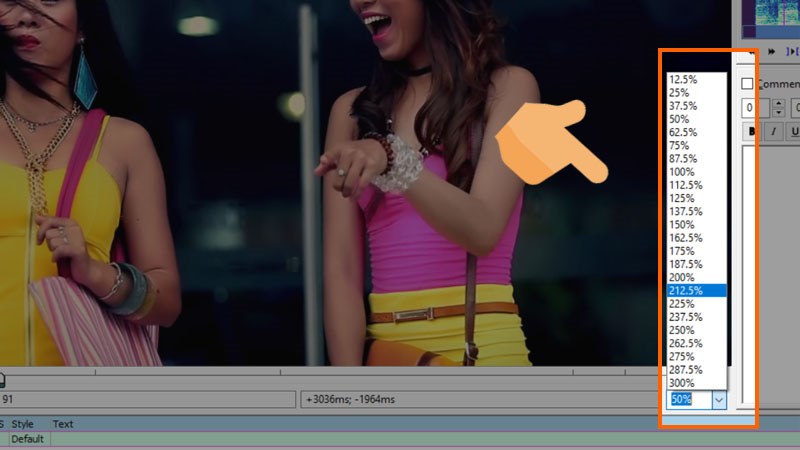800x450 pixels.
Task: Choose the 137.5% zoom level
Action: coord(696,211)
